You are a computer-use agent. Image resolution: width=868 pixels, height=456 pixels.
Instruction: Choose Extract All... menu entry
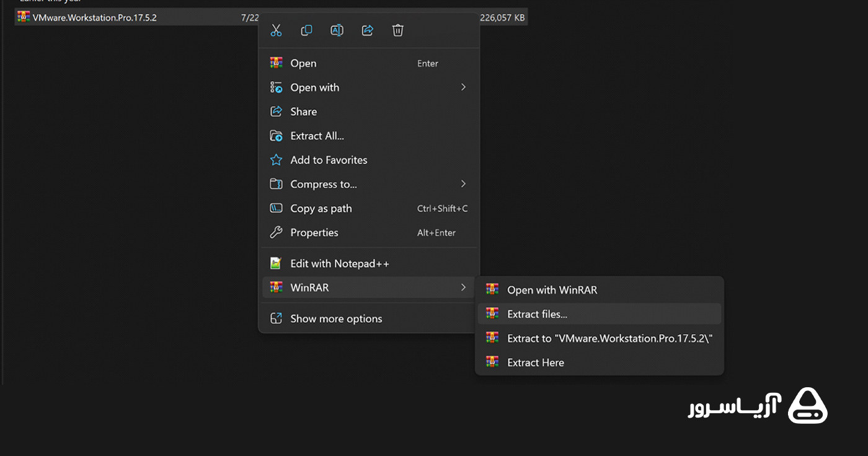(370, 136)
